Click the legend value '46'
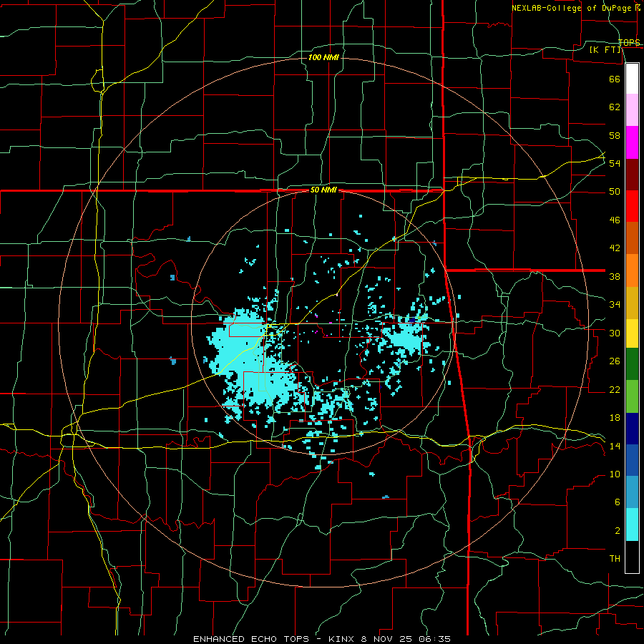Screen dimensions: 644x644 615,220
